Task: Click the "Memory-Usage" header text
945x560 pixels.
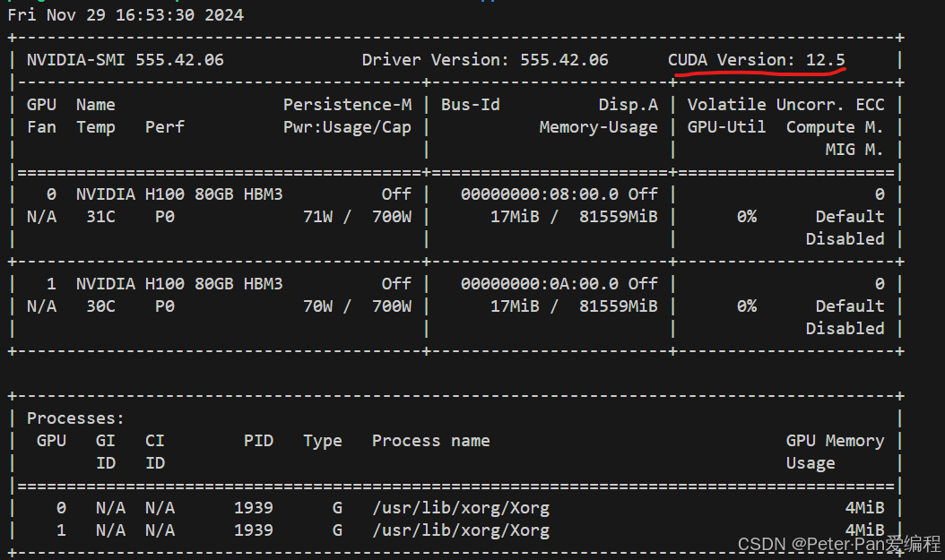Action: pyautogui.click(x=598, y=127)
